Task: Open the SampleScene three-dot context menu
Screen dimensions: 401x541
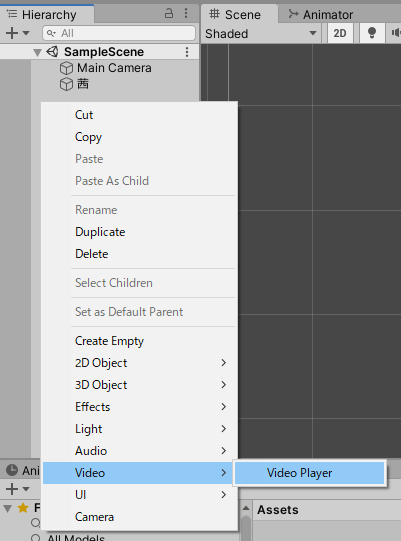Action: click(x=187, y=52)
